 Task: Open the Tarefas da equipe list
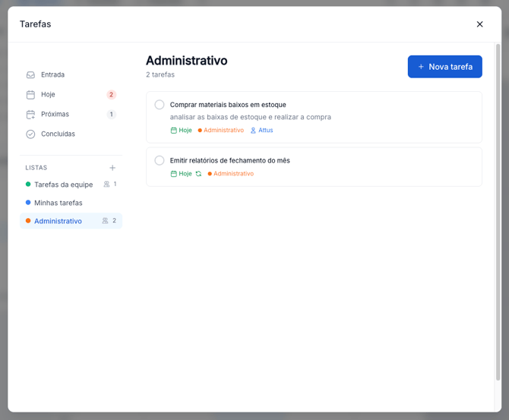click(63, 185)
